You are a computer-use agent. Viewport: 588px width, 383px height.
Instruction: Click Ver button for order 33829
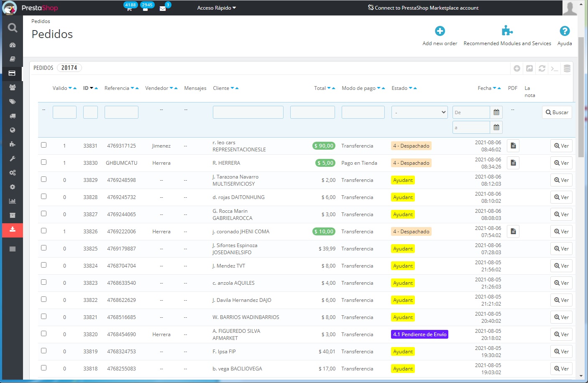click(561, 180)
